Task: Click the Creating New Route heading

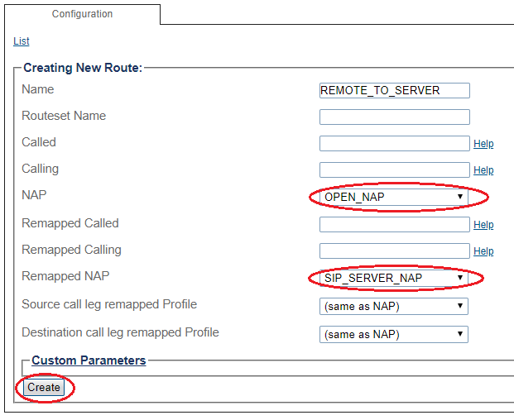Action: (x=83, y=68)
